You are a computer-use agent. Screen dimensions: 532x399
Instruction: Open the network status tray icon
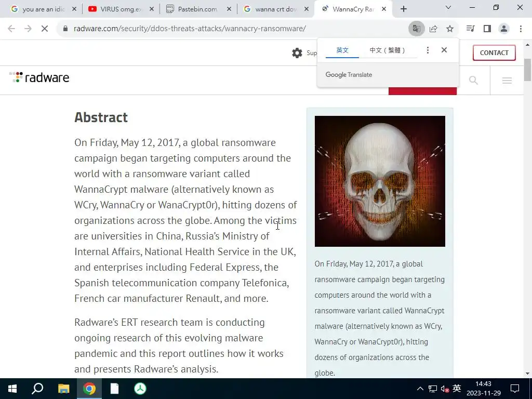click(433, 389)
